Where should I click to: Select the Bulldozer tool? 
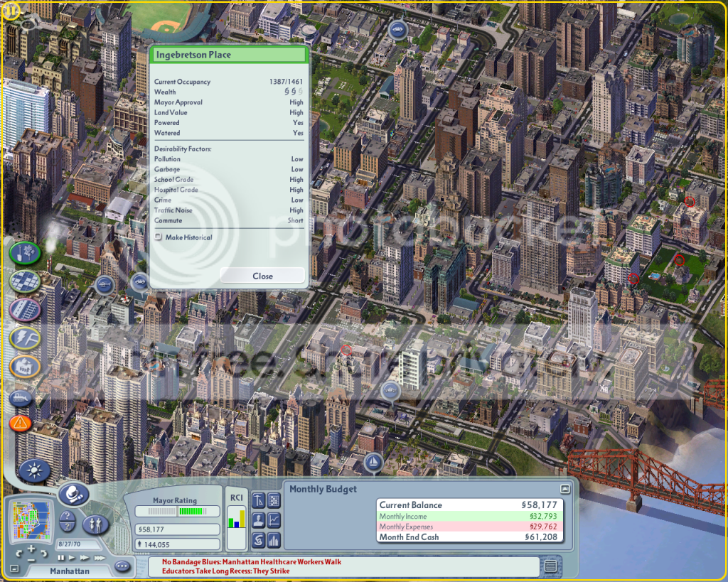(21, 398)
